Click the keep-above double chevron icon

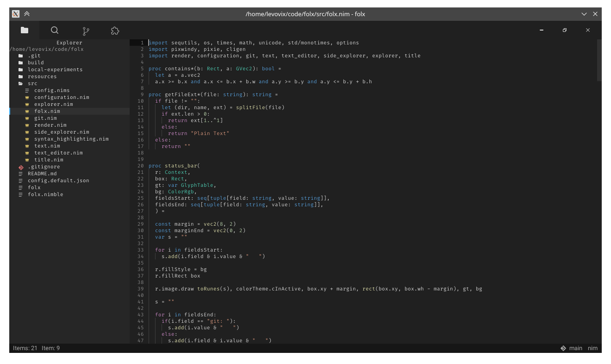click(x=27, y=14)
